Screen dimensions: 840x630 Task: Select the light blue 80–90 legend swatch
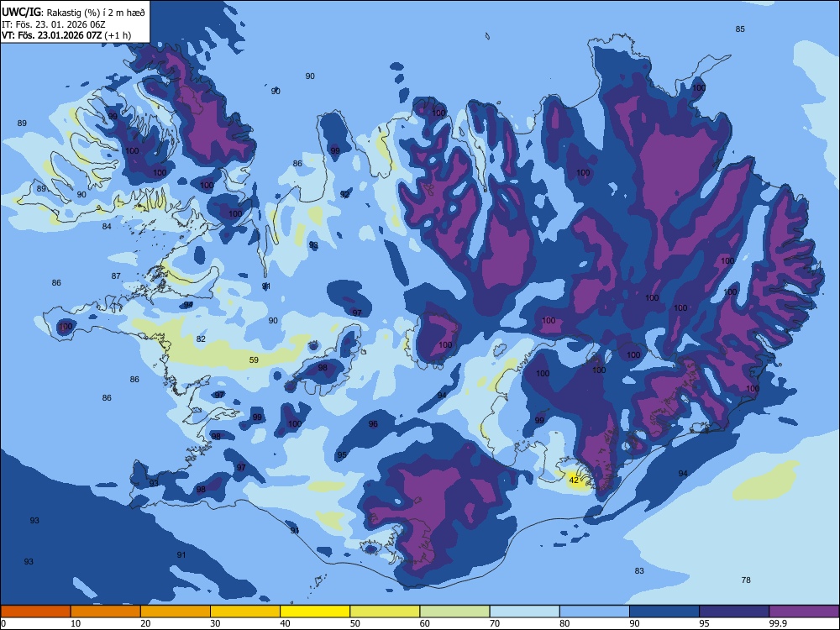(x=594, y=612)
